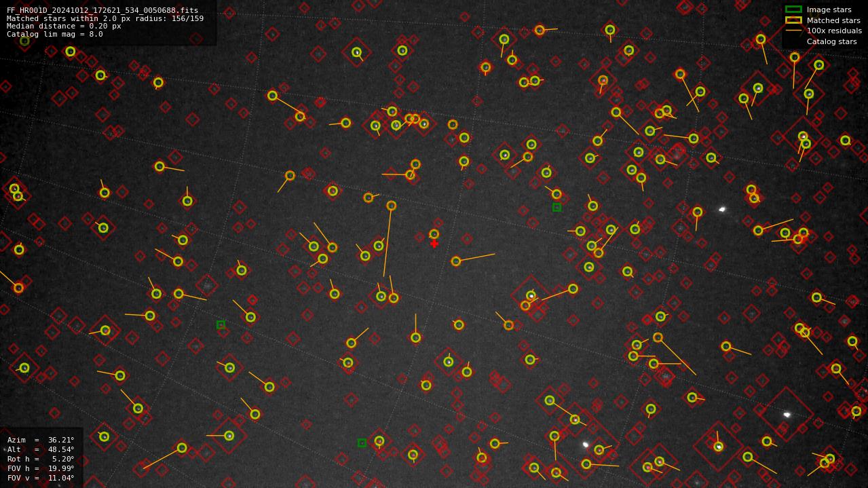Click the 'Alt = 48.54°' readout
Screen dimensions: 868x488
(x=41, y=449)
